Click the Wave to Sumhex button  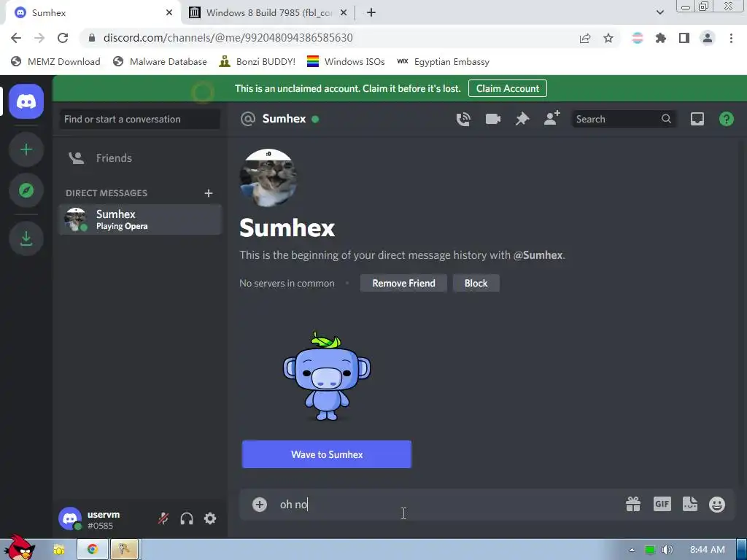(x=326, y=454)
